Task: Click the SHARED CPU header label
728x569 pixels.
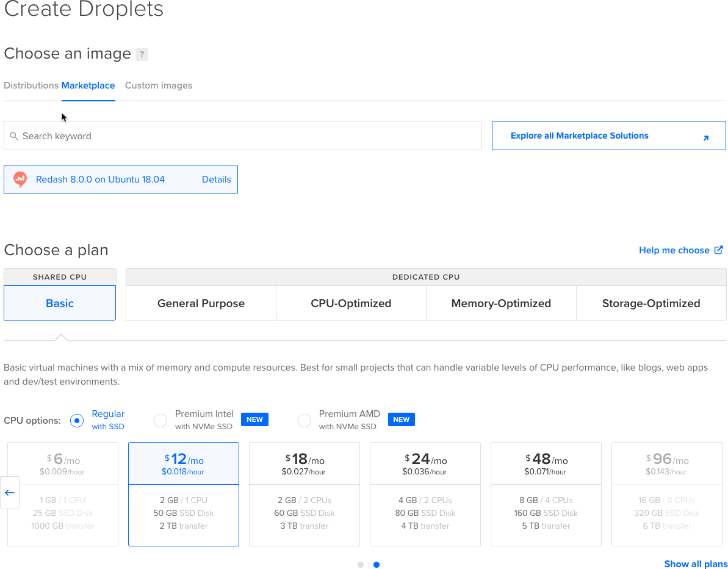Action: tap(60, 277)
